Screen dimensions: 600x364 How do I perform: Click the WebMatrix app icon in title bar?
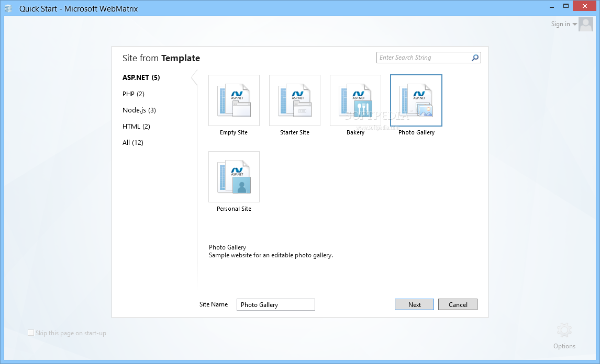[8, 8]
